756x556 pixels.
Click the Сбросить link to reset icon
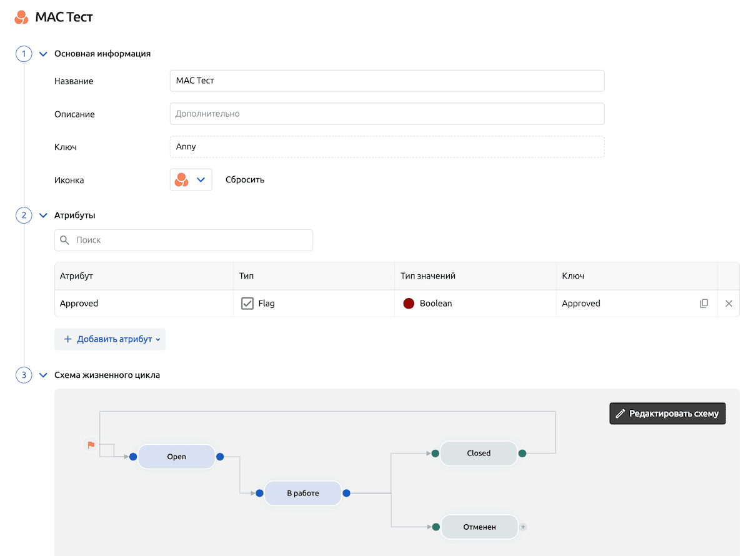[x=245, y=180]
